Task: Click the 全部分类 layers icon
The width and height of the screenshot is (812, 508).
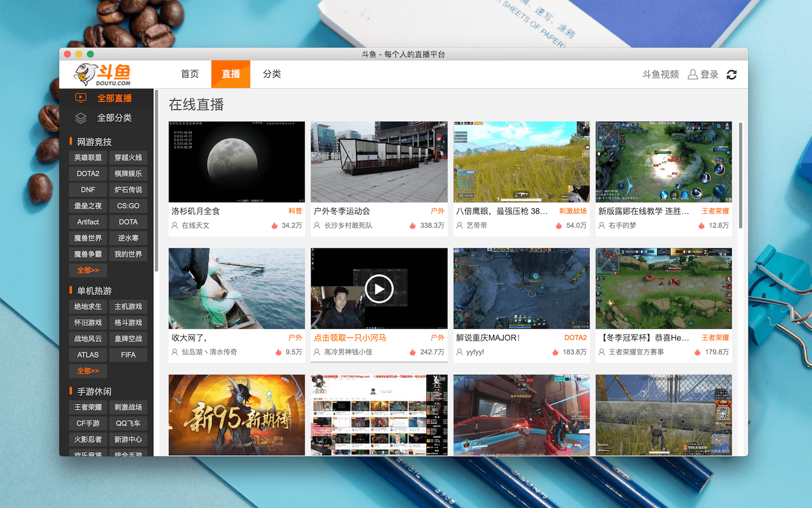Action: coord(81,118)
